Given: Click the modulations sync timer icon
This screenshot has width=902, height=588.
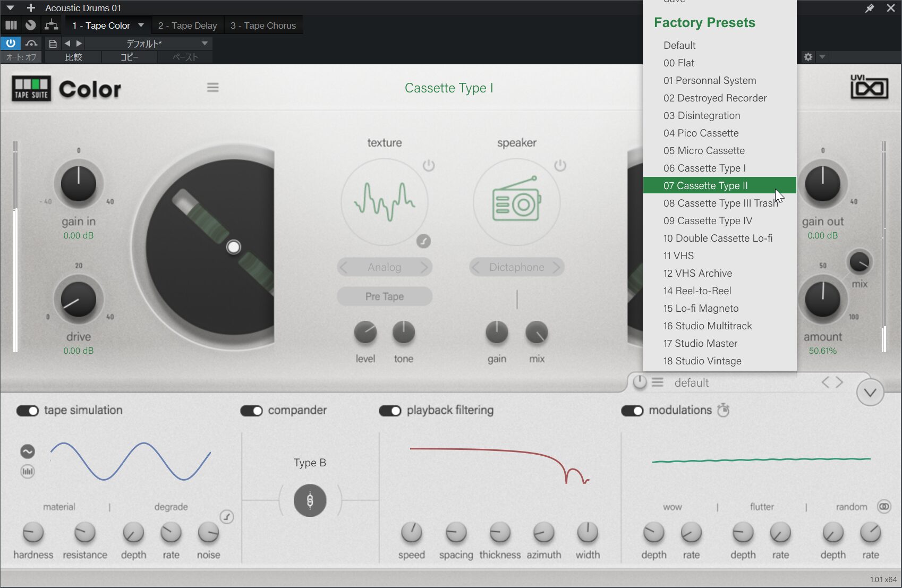Looking at the screenshot, I should 724,410.
